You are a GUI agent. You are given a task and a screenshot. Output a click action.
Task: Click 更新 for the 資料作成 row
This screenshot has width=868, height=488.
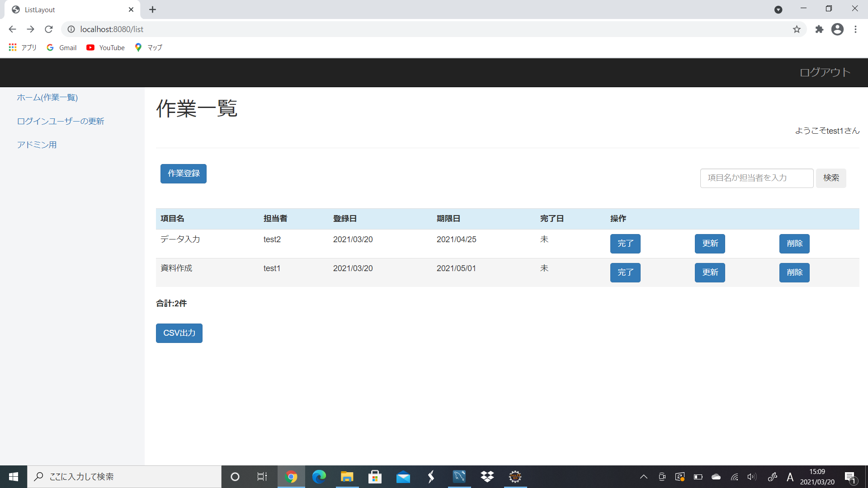[710, 272]
